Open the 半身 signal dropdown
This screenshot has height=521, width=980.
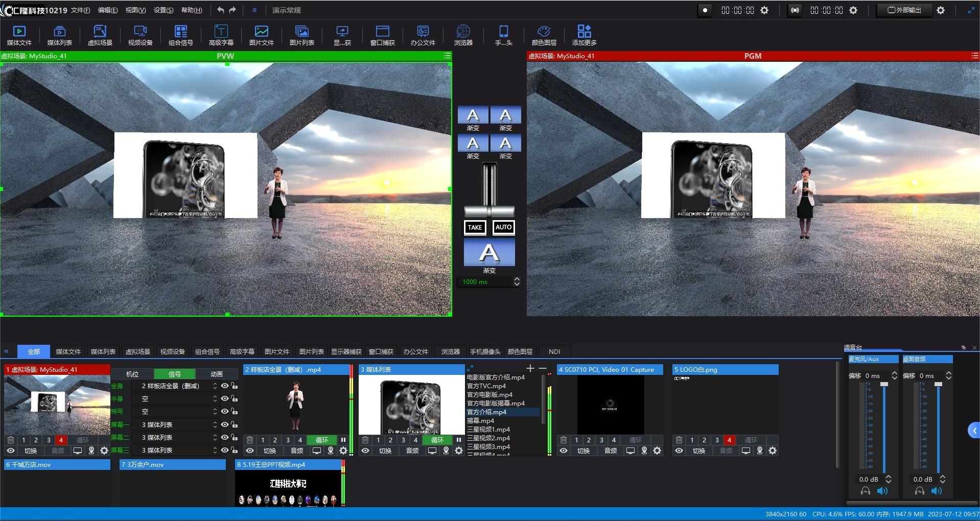[175, 398]
